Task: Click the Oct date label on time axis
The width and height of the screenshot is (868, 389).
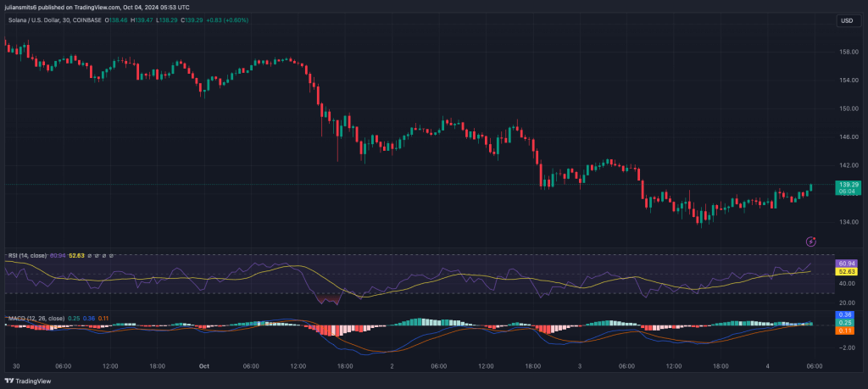Action: coord(204,366)
